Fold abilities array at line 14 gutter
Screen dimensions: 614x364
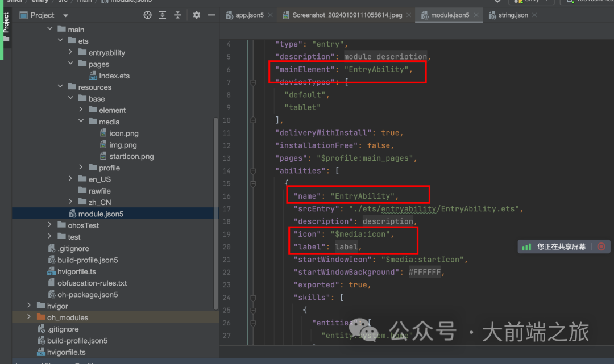[x=253, y=171]
